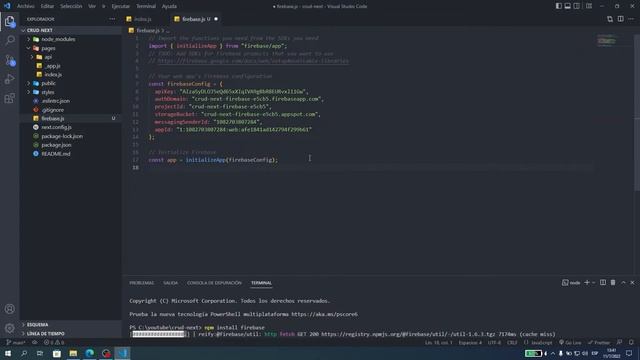Open the Ejecutar menu

click(120, 6)
